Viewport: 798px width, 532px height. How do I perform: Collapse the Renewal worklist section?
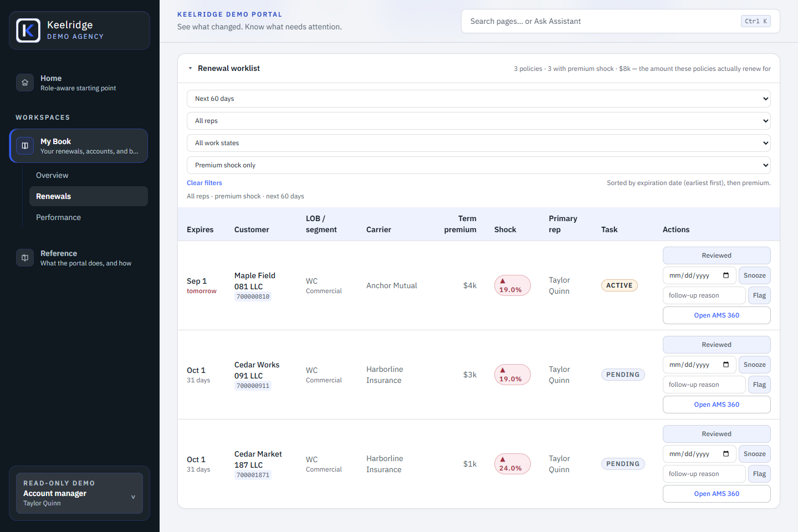(x=190, y=69)
